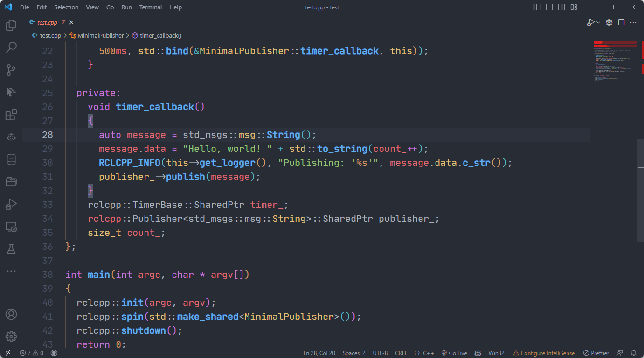Open the Extensions view
Viewport: 644px width, 358px height.
click(x=11, y=115)
